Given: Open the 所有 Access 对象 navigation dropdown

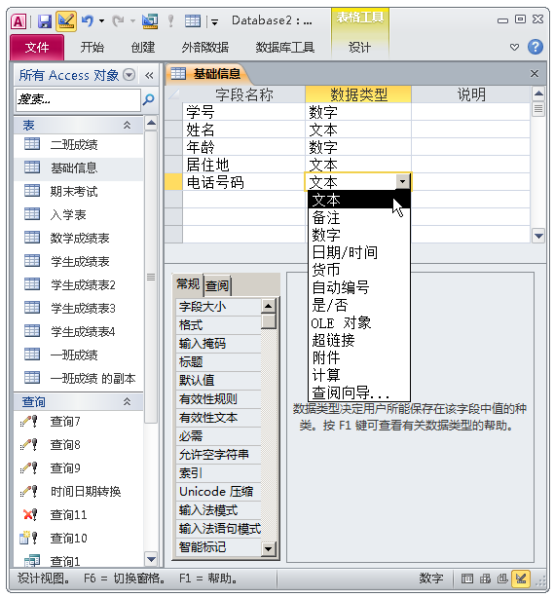Looking at the screenshot, I should [x=129, y=75].
